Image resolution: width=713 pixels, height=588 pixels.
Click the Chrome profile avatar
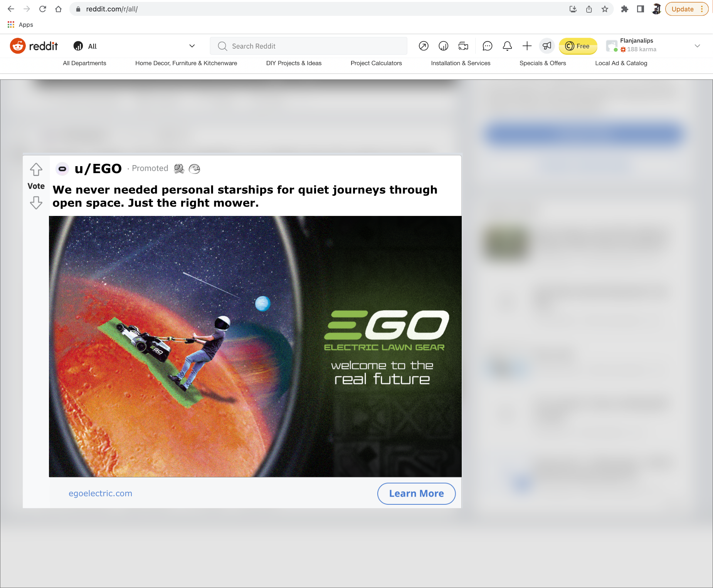[x=656, y=9]
